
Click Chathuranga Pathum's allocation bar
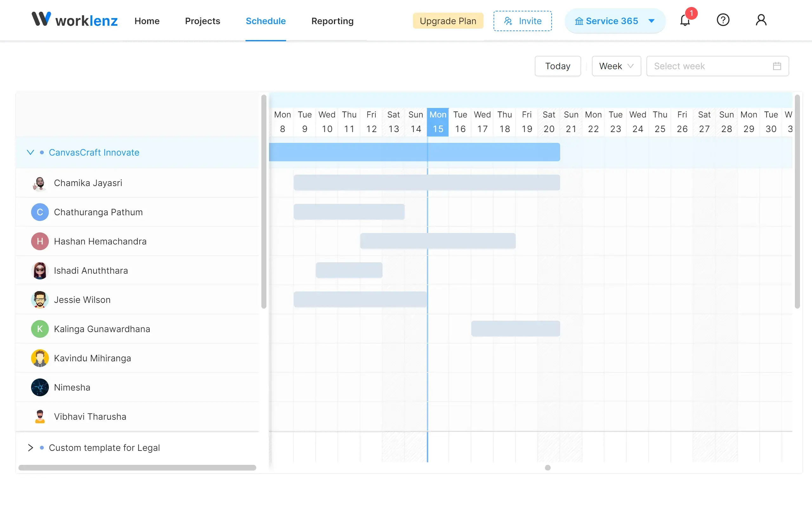coord(349,212)
